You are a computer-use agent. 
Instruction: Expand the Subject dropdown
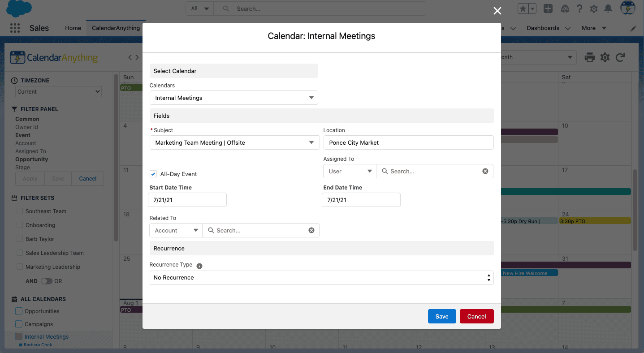point(233,142)
